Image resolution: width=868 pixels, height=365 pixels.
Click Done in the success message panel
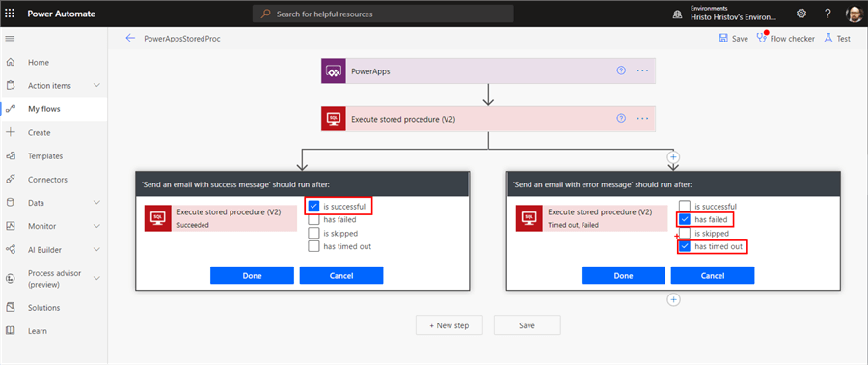pyautogui.click(x=252, y=276)
